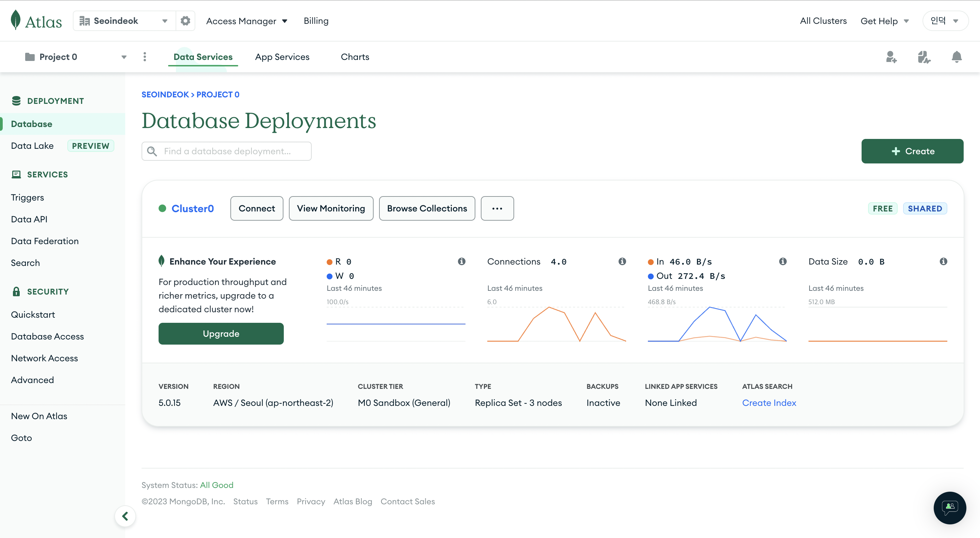Screen dimensions: 980x538
Task: Open the Privacy footer link
Action: tap(311, 501)
